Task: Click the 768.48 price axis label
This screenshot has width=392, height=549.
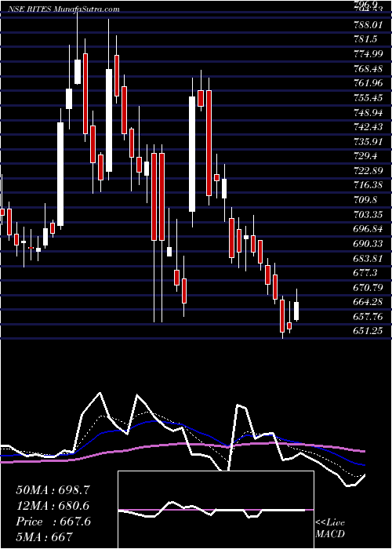Action: tap(368, 69)
